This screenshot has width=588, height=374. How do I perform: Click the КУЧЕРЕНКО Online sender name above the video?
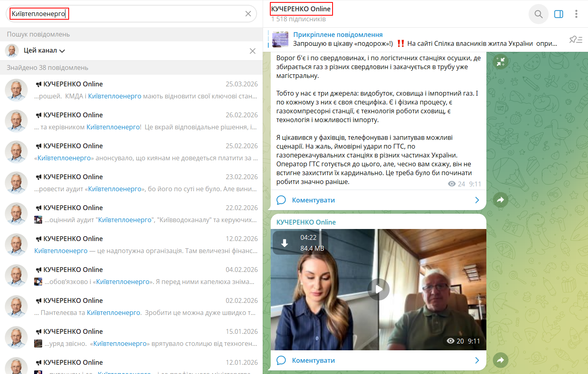click(306, 222)
